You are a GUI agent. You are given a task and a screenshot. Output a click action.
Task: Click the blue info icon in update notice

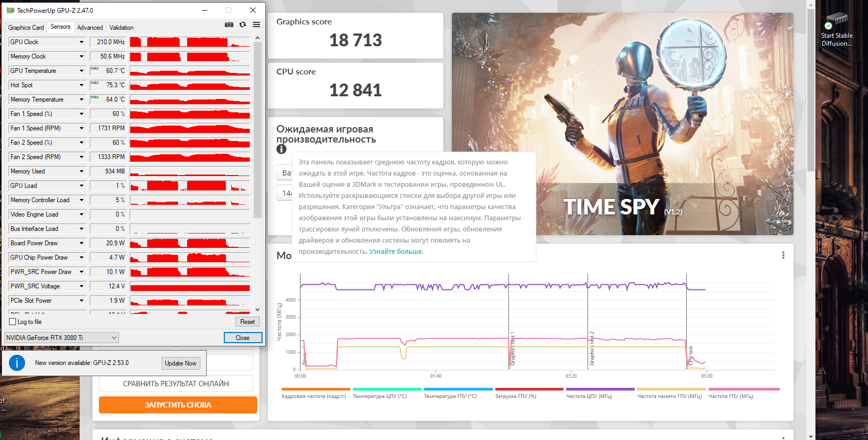pos(17,363)
